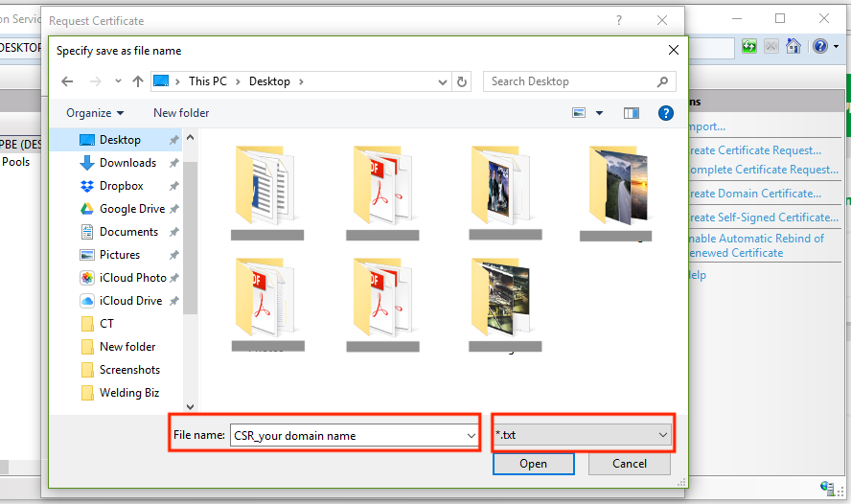Click the Cancel button
Image resolution: width=851 pixels, height=504 pixels.
click(630, 464)
